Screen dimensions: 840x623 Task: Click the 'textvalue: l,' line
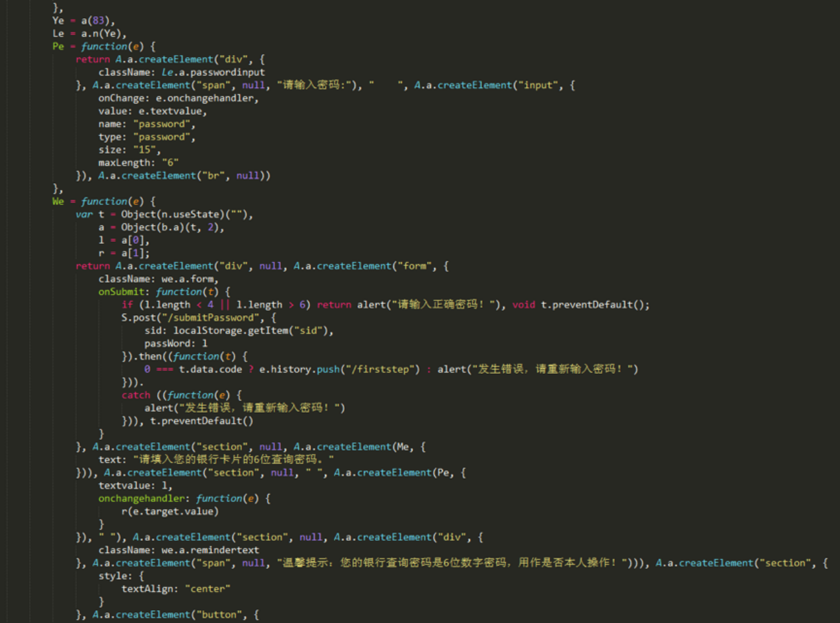(135, 486)
